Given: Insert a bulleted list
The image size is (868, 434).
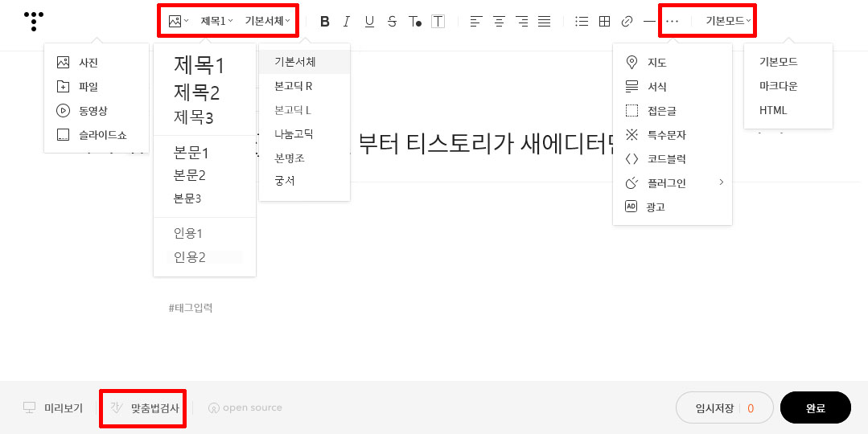Looking at the screenshot, I should (582, 22).
